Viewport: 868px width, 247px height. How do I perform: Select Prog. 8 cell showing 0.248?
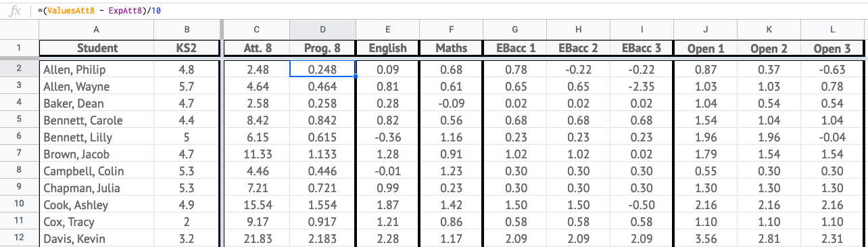pos(322,70)
